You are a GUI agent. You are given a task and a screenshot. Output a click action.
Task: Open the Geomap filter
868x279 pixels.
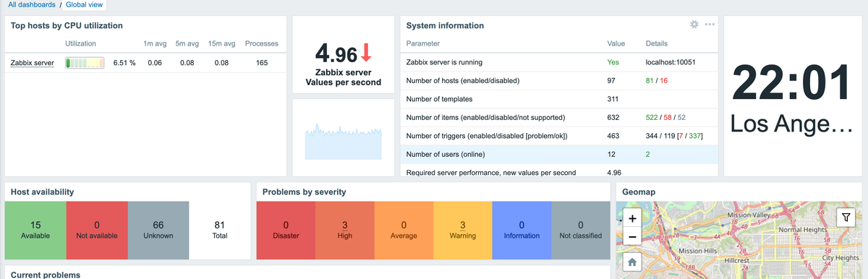tap(846, 217)
